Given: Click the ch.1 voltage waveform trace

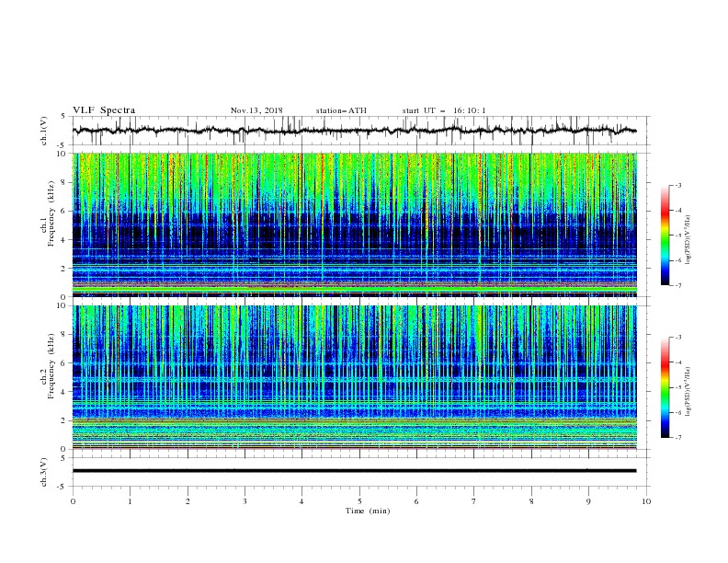Looking at the screenshot, I should pyautogui.click(x=354, y=131).
